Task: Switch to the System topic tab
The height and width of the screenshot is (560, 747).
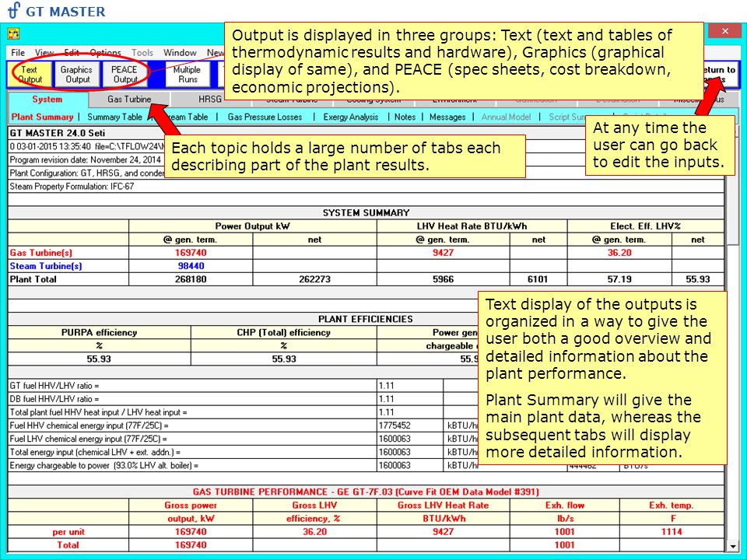Action: [x=47, y=99]
